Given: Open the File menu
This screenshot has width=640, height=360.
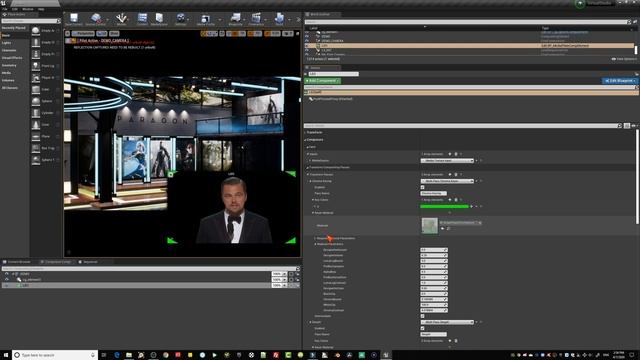Looking at the screenshot, I should (5, 9).
